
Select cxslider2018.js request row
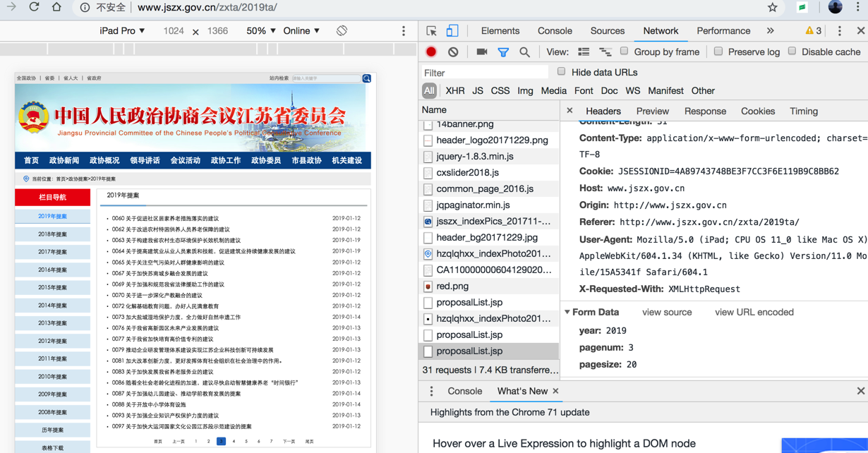click(489, 173)
